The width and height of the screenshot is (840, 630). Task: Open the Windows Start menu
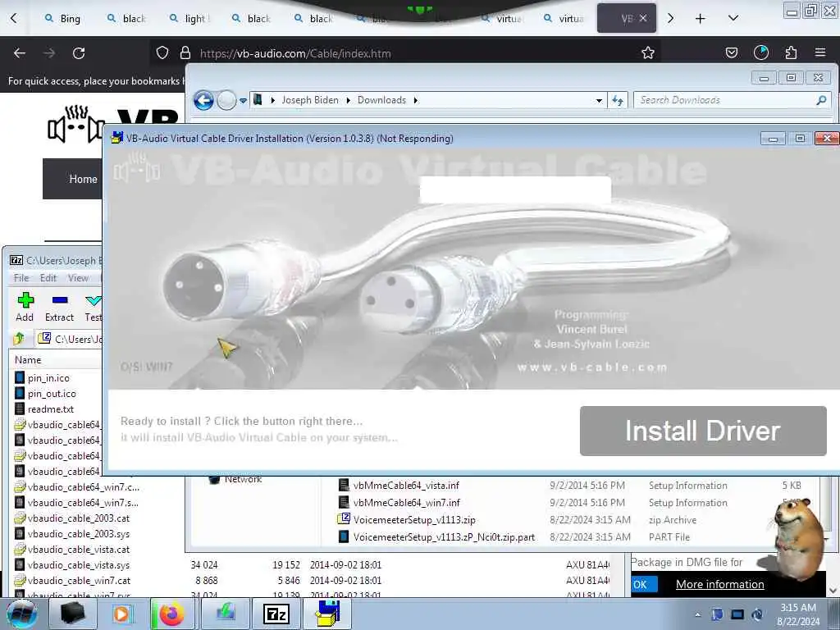coord(22,614)
